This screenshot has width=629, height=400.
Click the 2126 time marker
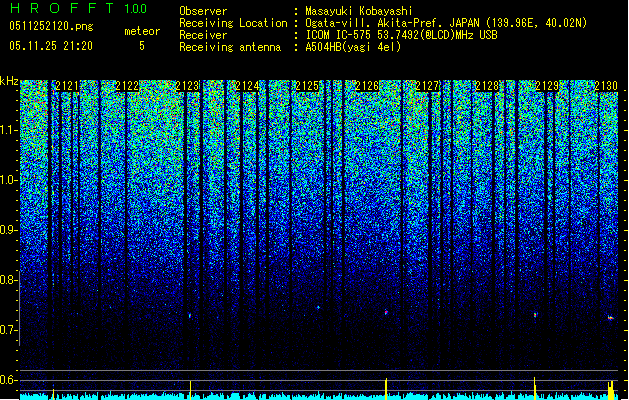point(367,86)
